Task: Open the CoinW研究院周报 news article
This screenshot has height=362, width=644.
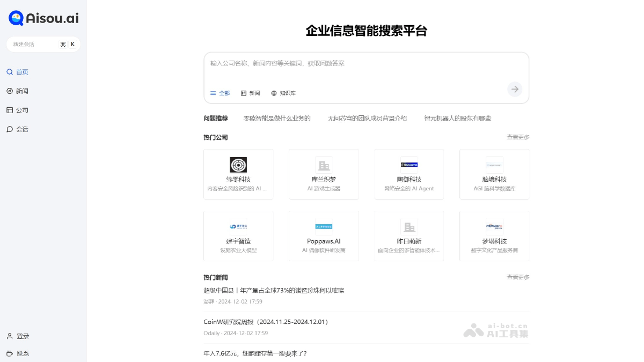Action: (266, 322)
